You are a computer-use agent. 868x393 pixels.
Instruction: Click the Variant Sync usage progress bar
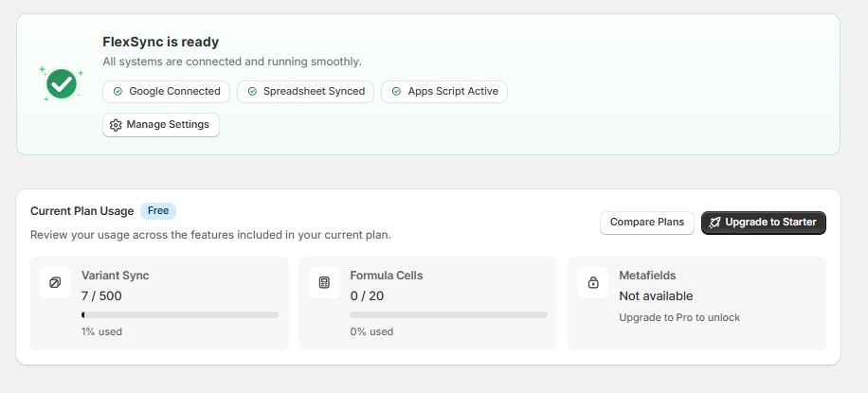point(180,315)
